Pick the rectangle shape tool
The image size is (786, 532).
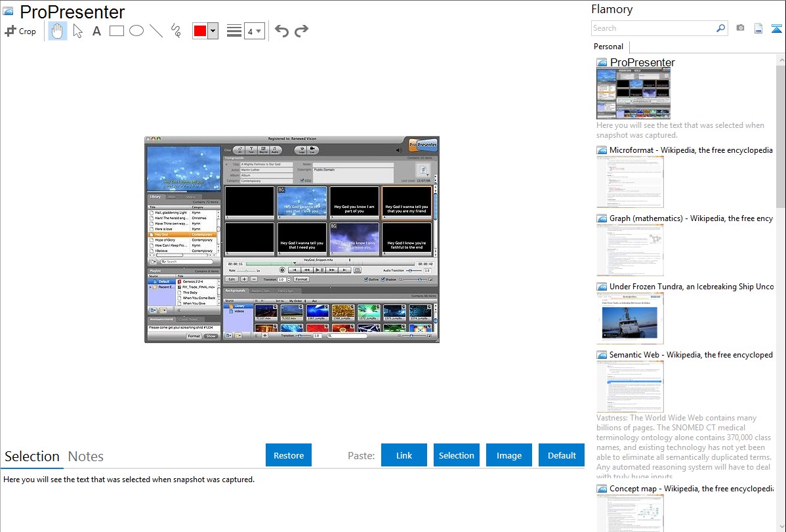pos(116,31)
